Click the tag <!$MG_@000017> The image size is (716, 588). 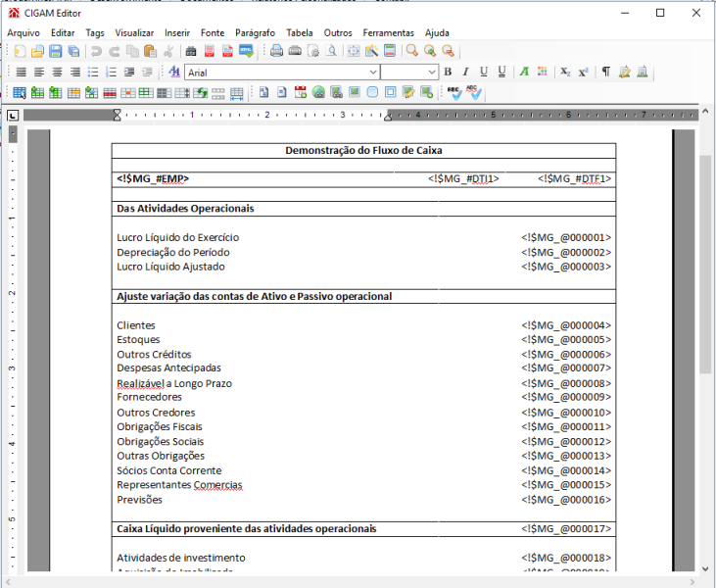(566, 528)
